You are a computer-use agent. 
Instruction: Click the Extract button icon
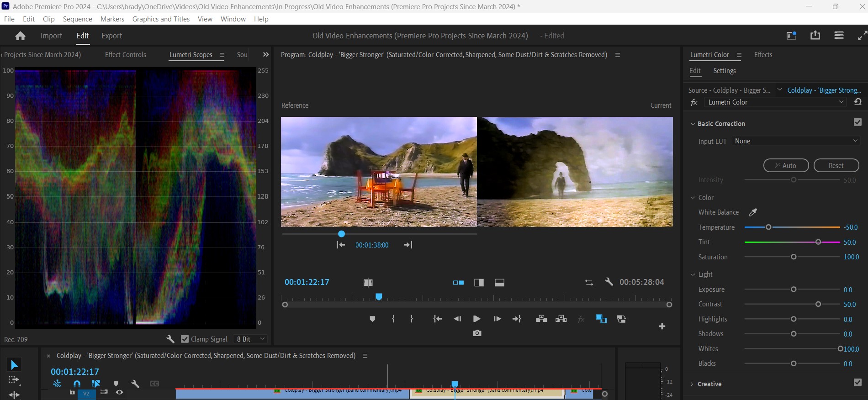pyautogui.click(x=561, y=319)
